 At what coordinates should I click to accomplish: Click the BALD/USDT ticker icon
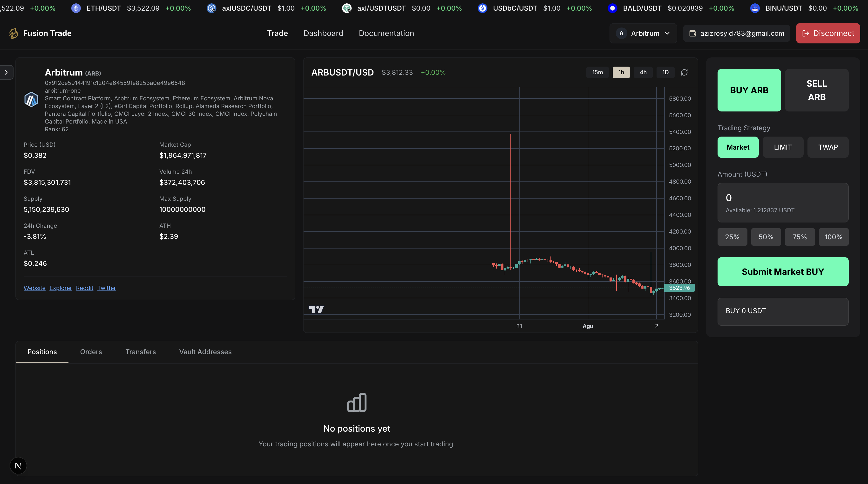612,8
